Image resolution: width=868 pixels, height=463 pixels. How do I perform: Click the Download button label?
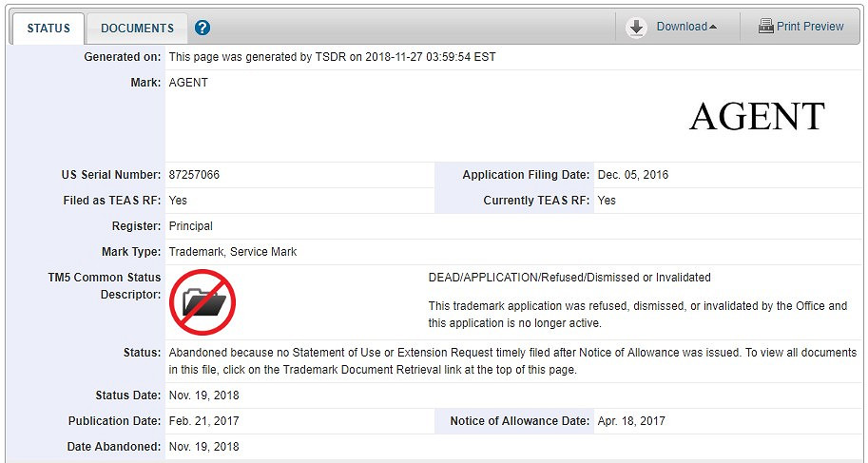(x=682, y=27)
